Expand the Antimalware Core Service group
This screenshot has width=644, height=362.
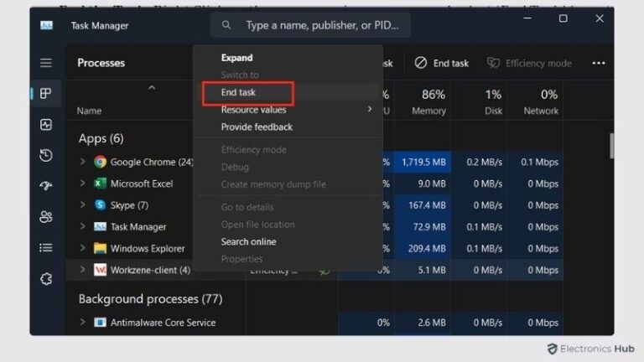[82, 322]
